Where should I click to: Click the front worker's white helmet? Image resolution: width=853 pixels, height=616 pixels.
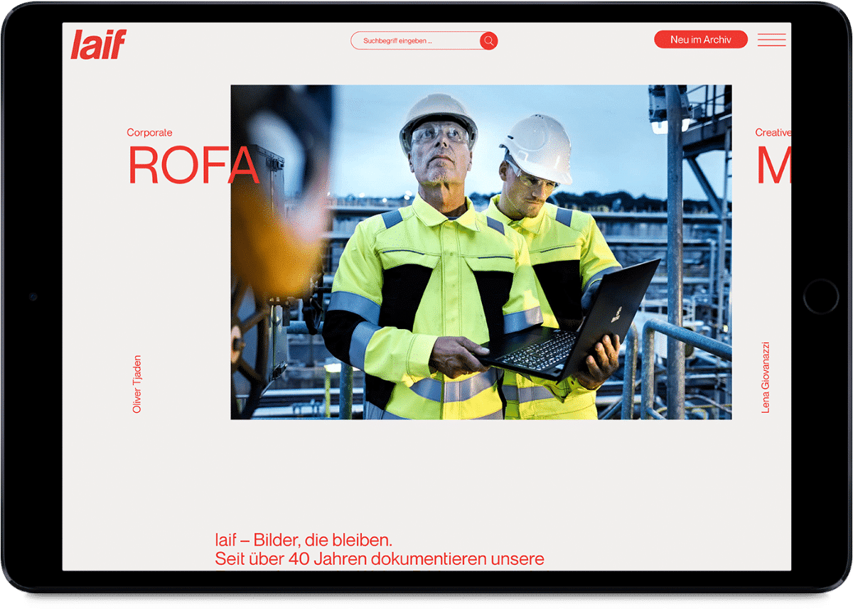click(x=438, y=112)
